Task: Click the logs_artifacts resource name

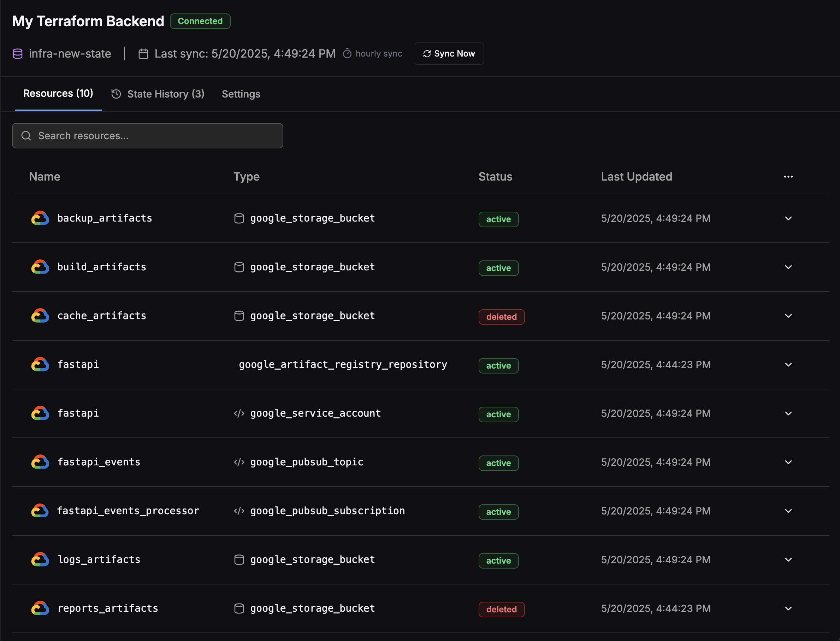Action: pos(99,560)
